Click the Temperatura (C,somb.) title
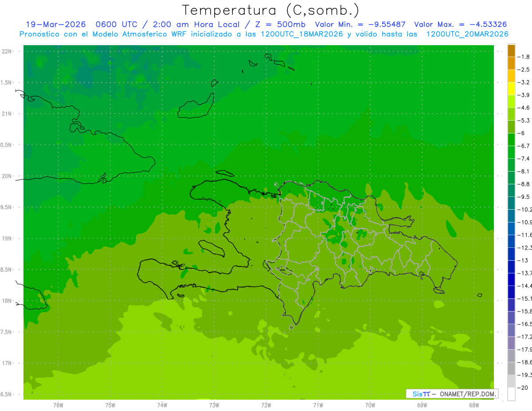The image size is (532, 411). 271,10
